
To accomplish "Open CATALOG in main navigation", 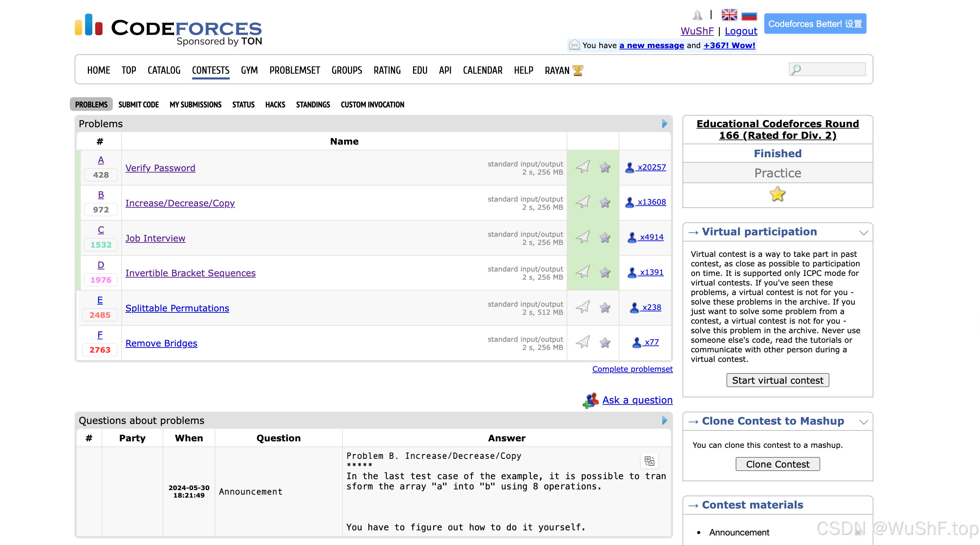I will click(x=164, y=71).
